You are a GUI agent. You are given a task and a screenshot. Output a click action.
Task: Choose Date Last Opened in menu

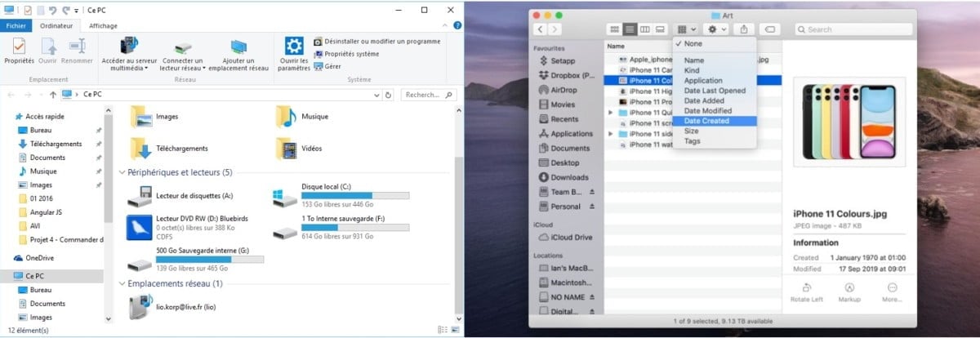[715, 91]
